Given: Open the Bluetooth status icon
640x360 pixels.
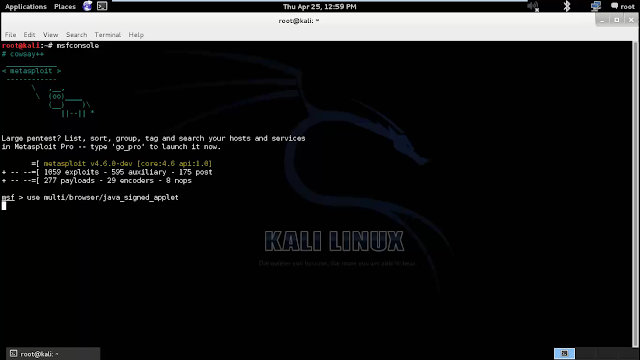Looking at the screenshot, I should pos(567,6).
